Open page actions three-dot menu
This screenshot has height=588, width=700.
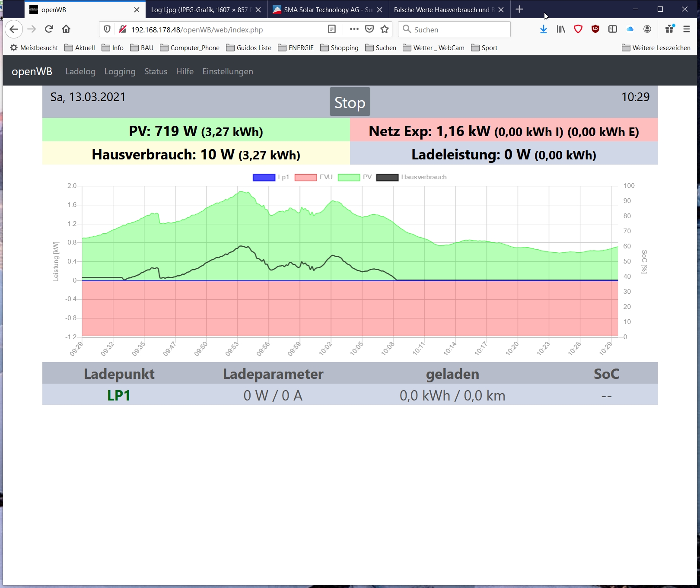pos(354,29)
